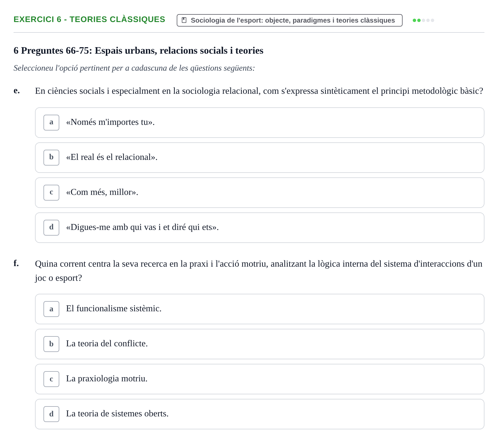Click the progress dots indicator

423,20
